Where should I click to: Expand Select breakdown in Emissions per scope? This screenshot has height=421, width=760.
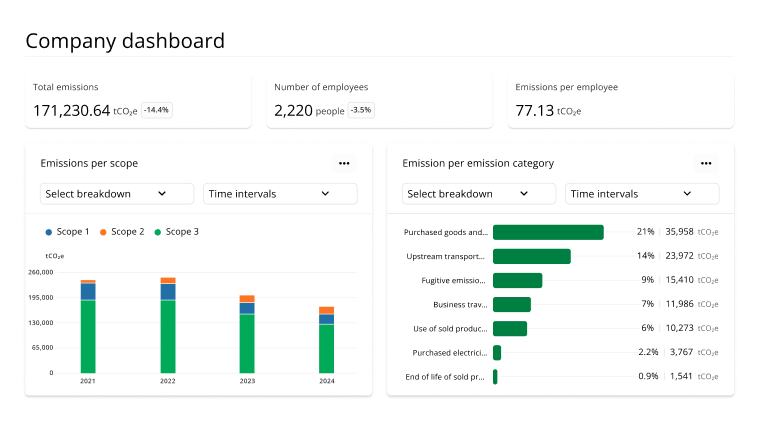click(117, 194)
